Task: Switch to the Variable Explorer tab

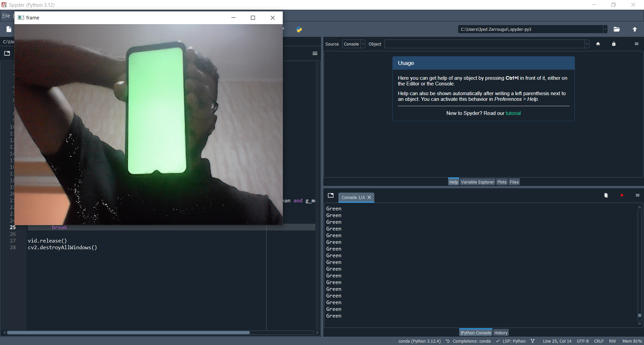Action: pos(477,182)
